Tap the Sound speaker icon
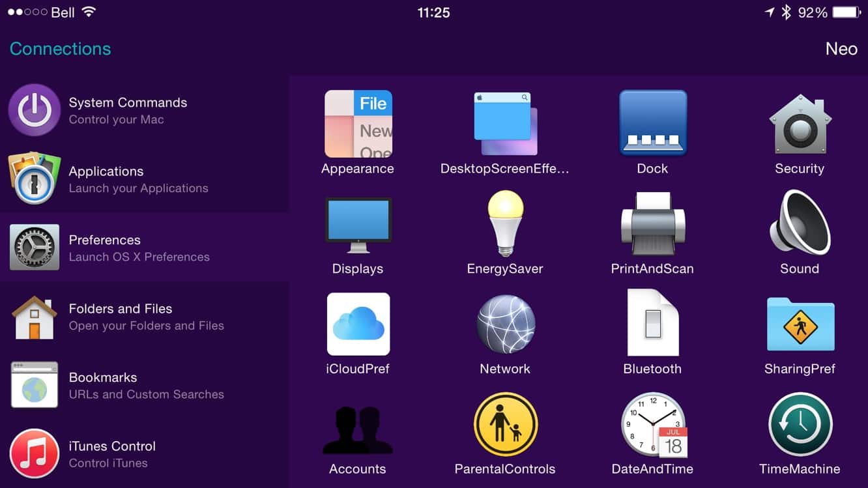 pyautogui.click(x=800, y=223)
